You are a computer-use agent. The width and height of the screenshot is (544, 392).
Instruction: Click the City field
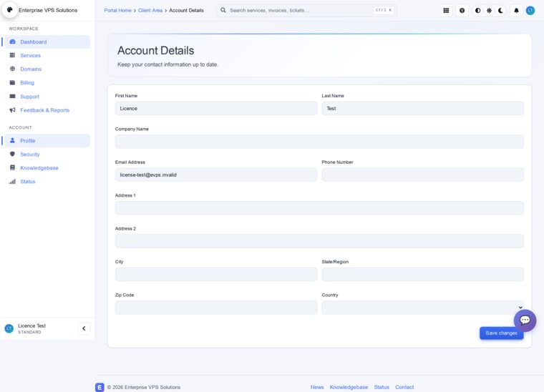(x=215, y=274)
